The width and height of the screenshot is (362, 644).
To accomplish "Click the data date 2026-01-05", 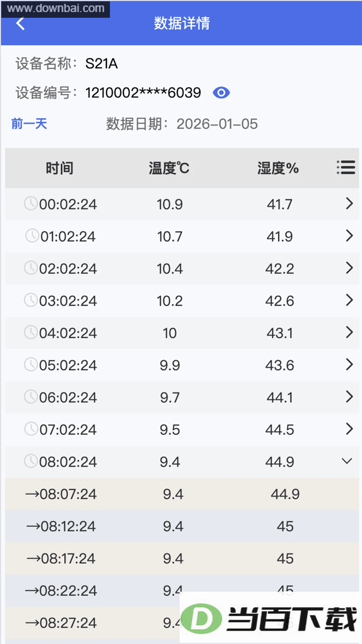I will point(217,124).
